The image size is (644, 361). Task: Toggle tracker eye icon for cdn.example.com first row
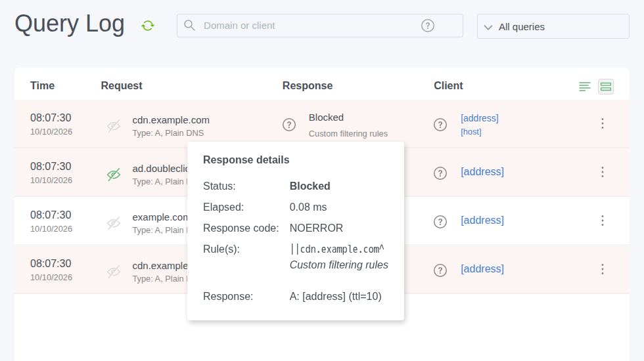(114, 125)
